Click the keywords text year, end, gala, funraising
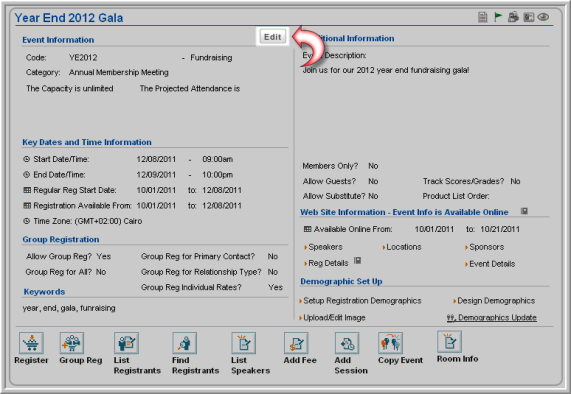 tap(69, 308)
